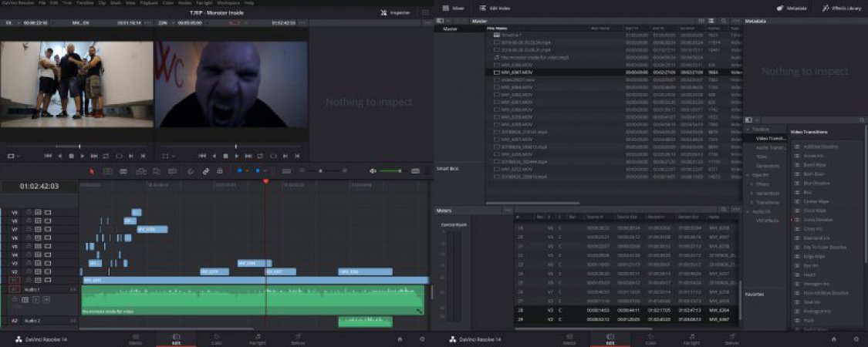Open the Inspector panel

pos(396,12)
